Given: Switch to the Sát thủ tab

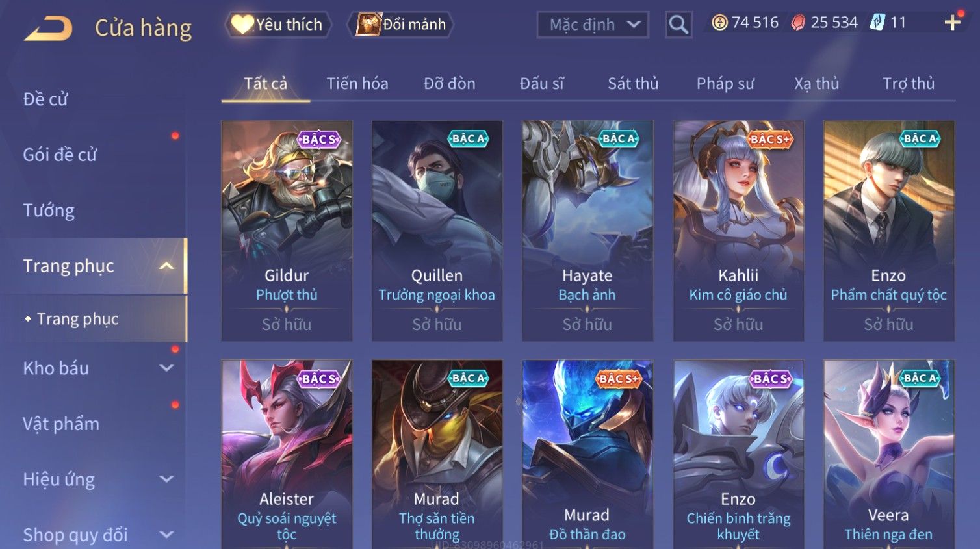Looking at the screenshot, I should click(x=633, y=83).
